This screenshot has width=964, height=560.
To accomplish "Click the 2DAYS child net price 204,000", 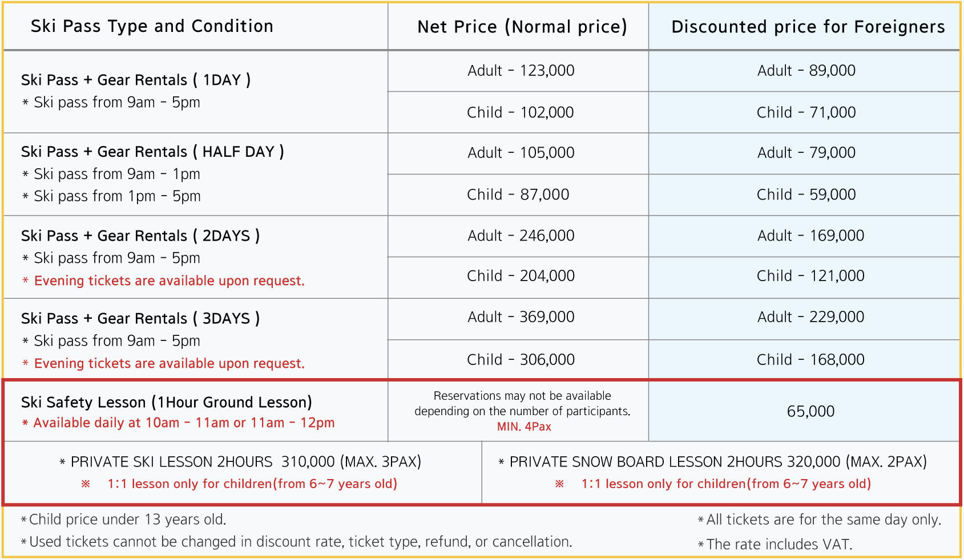I will (521, 276).
